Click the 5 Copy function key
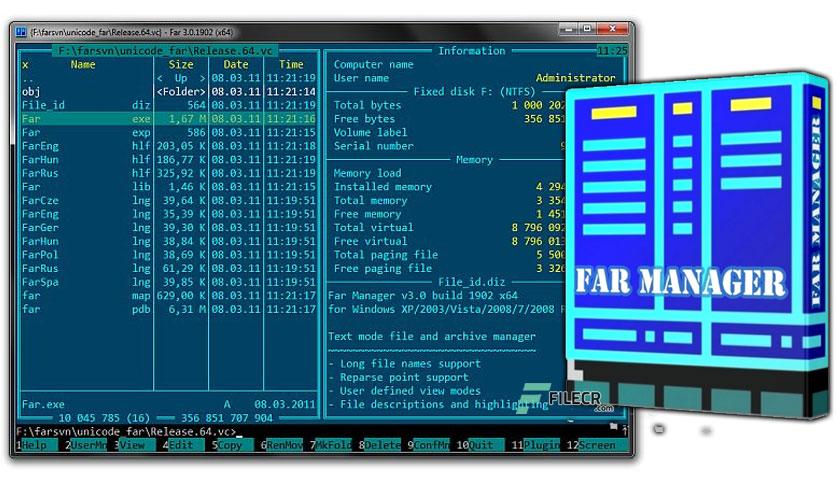The image size is (836, 484). pyautogui.click(x=232, y=445)
